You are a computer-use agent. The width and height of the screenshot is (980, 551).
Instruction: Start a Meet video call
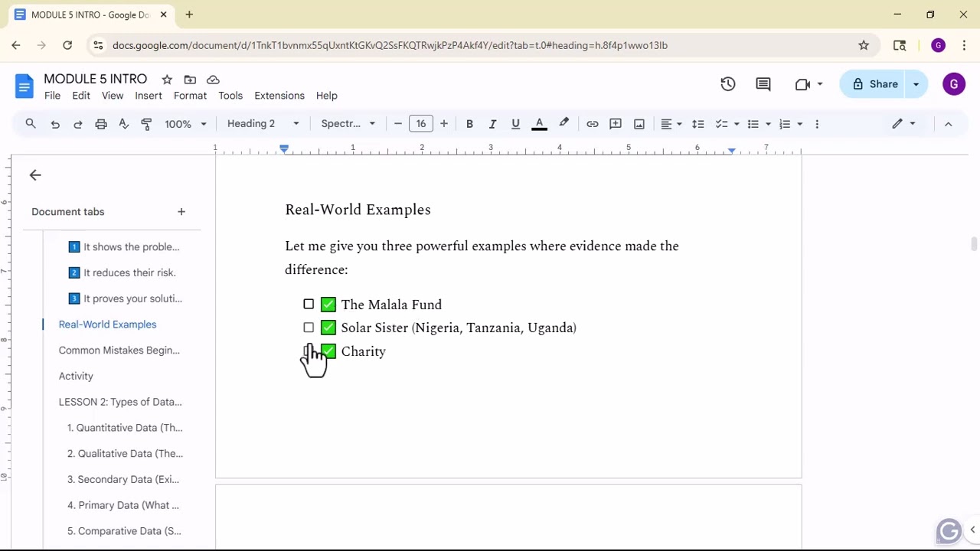pyautogui.click(x=802, y=84)
